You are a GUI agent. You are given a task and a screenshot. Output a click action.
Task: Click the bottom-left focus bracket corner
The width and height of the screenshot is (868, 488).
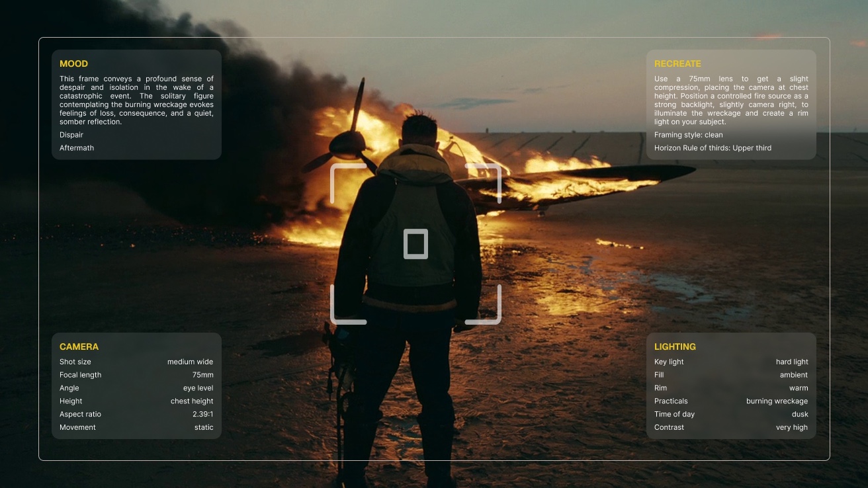pyautogui.click(x=348, y=305)
